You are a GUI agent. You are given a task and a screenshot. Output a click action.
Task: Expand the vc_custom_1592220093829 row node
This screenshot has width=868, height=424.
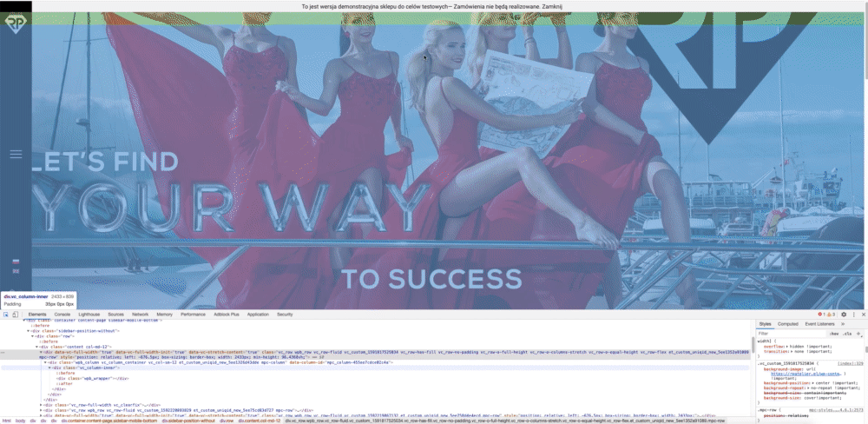41,410
